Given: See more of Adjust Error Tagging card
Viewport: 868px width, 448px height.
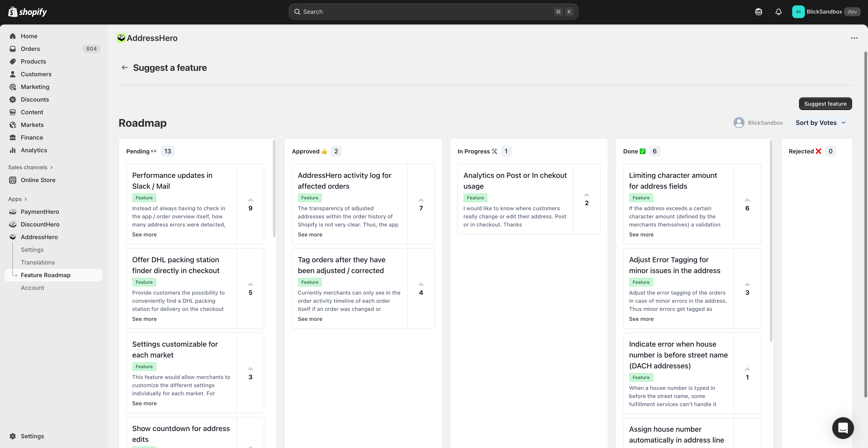Looking at the screenshot, I should click(641, 319).
